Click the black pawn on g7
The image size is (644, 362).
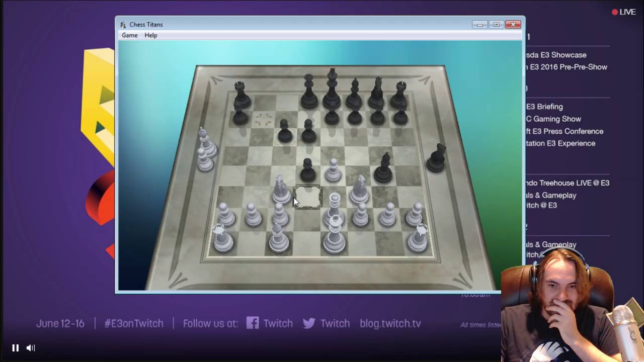[377, 116]
